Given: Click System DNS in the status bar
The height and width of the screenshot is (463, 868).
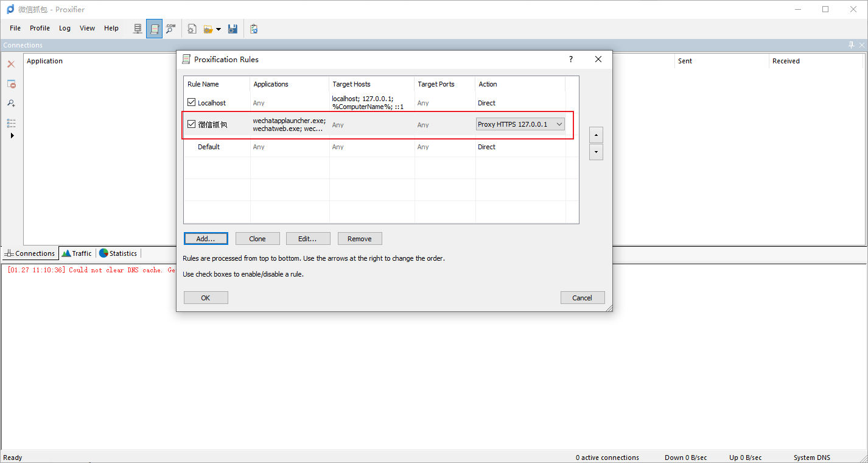Looking at the screenshot, I should tap(812, 458).
